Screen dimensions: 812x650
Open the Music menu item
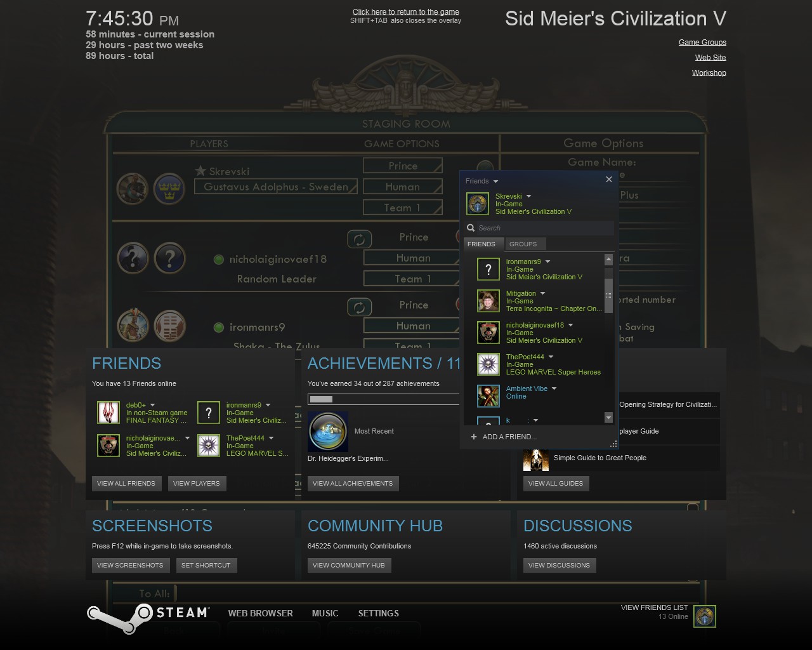click(325, 613)
